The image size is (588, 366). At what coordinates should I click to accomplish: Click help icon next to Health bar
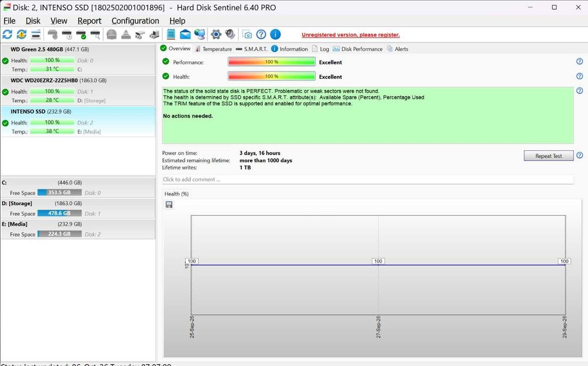[579, 76]
